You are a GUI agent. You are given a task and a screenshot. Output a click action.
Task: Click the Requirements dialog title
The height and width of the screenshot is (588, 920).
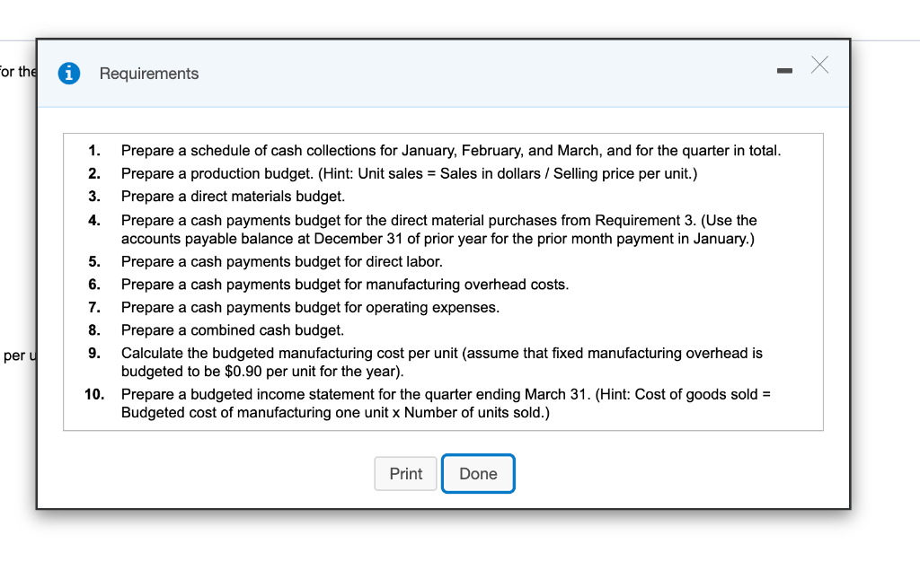pyautogui.click(x=149, y=74)
